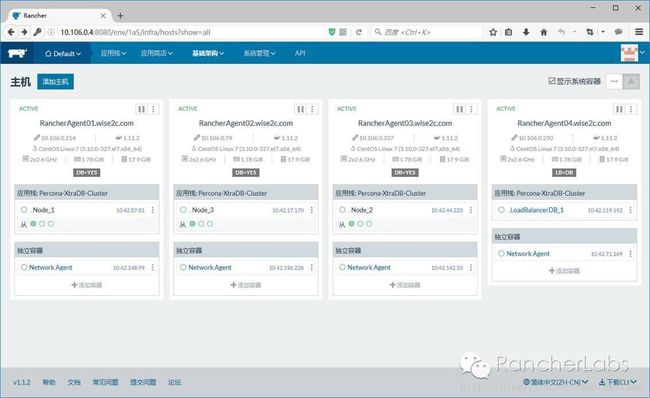Reload the page with the refresh icon

coord(359,32)
